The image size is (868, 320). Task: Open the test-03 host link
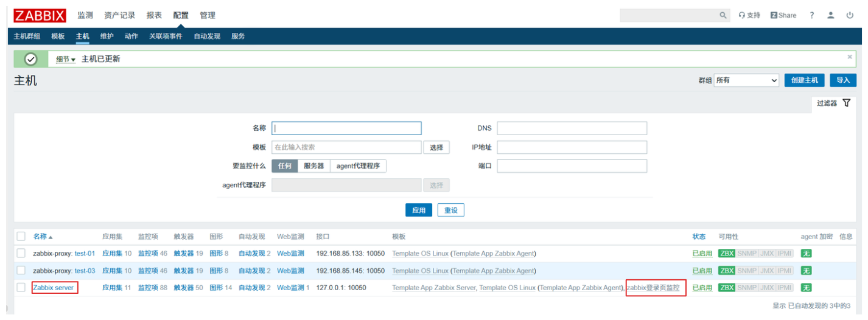point(85,271)
